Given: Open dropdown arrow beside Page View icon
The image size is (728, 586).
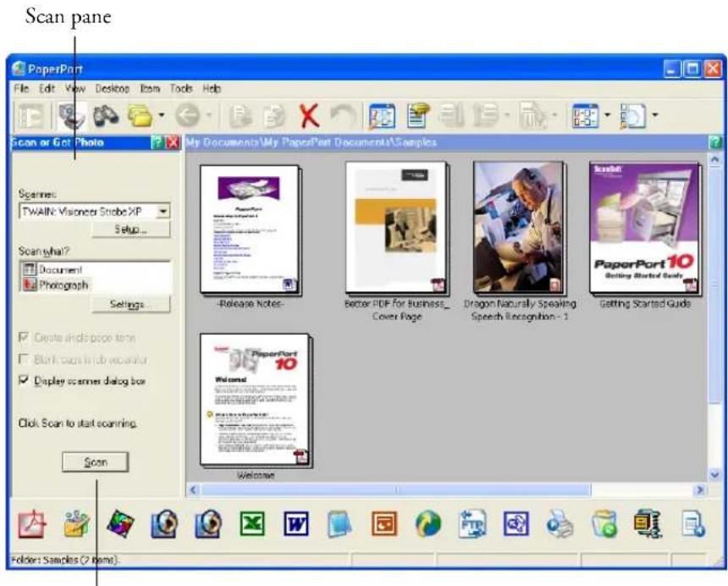Looking at the screenshot, I should click(x=654, y=114).
